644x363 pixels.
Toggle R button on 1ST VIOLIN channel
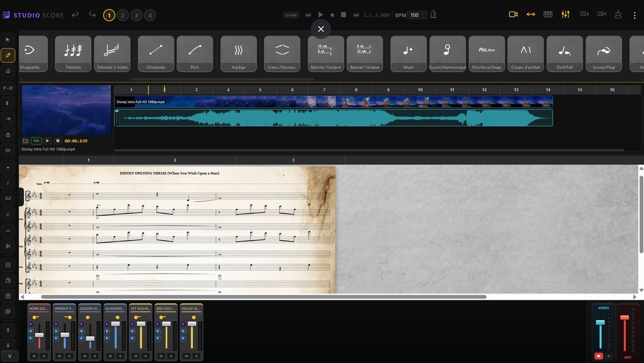132,324
